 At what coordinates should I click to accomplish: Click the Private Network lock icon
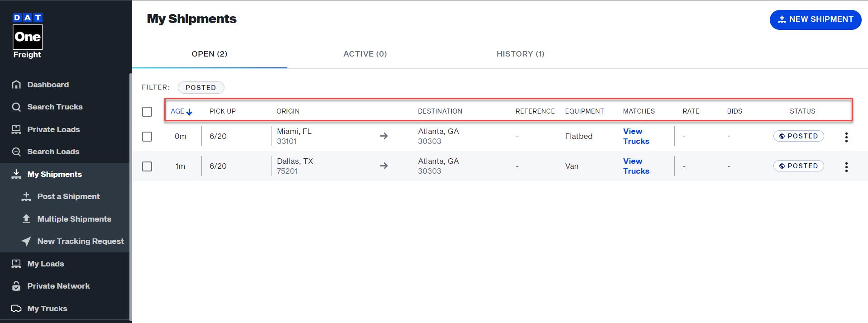16,286
